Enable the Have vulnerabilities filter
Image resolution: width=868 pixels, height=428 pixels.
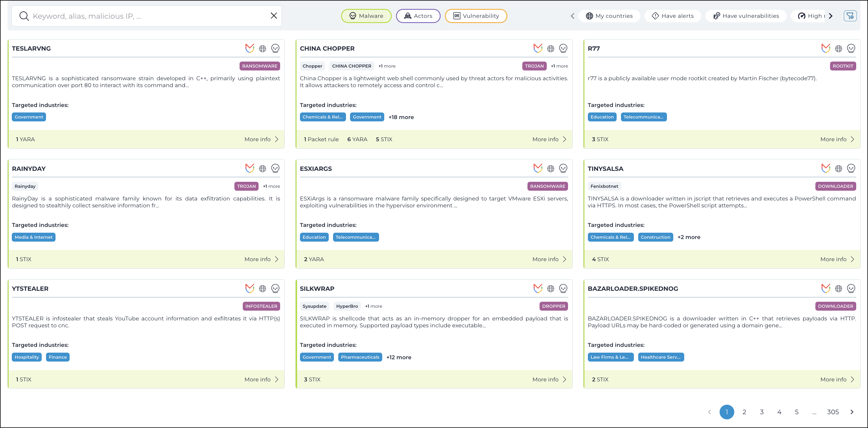[746, 16]
